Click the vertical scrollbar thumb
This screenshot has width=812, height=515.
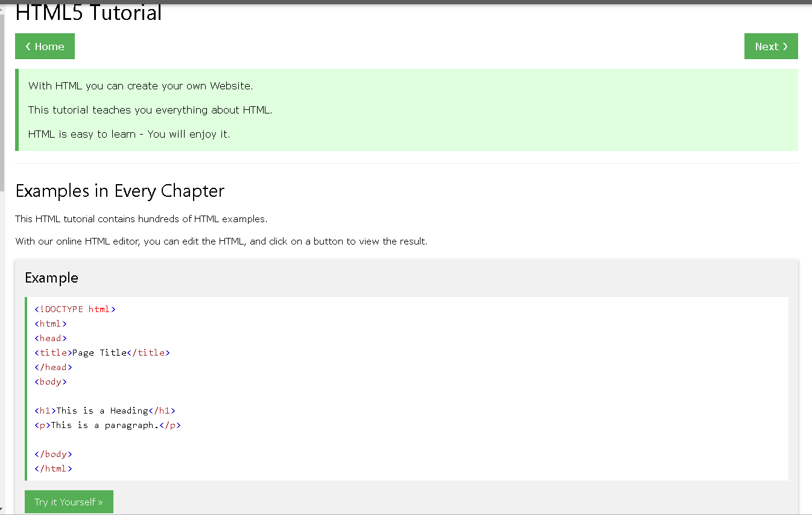pyautogui.click(x=2, y=91)
